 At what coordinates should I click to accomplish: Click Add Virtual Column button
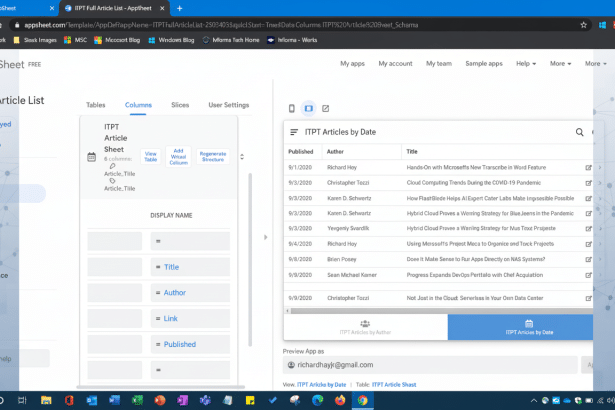point(178,157)
